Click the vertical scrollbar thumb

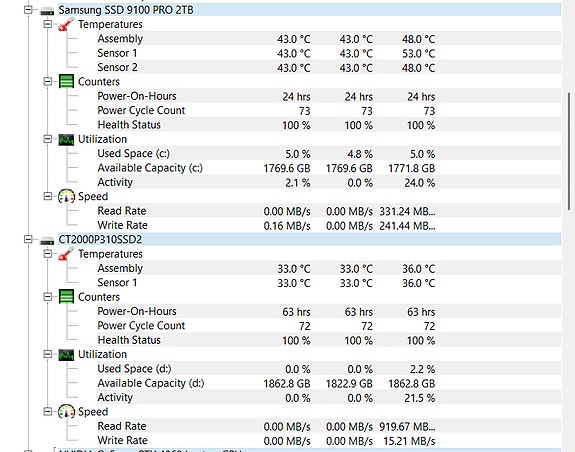pos(569,151)
